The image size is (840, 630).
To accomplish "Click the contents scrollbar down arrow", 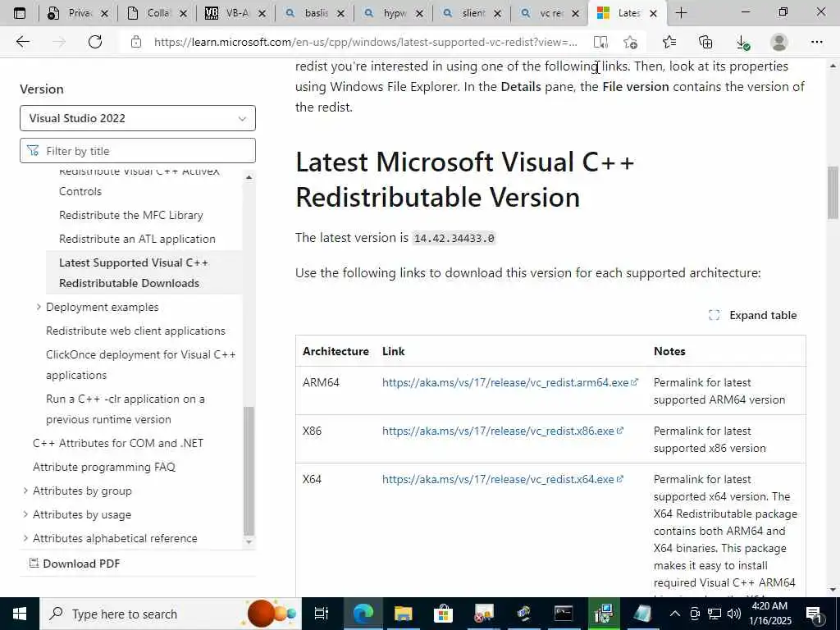I will point(249,541).
